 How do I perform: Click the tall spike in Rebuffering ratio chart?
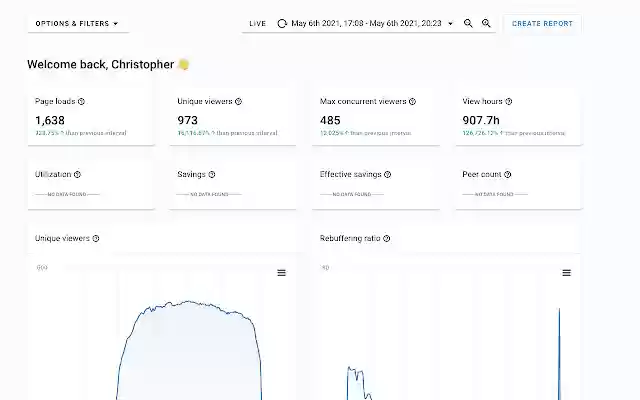[x=559, y=354]
